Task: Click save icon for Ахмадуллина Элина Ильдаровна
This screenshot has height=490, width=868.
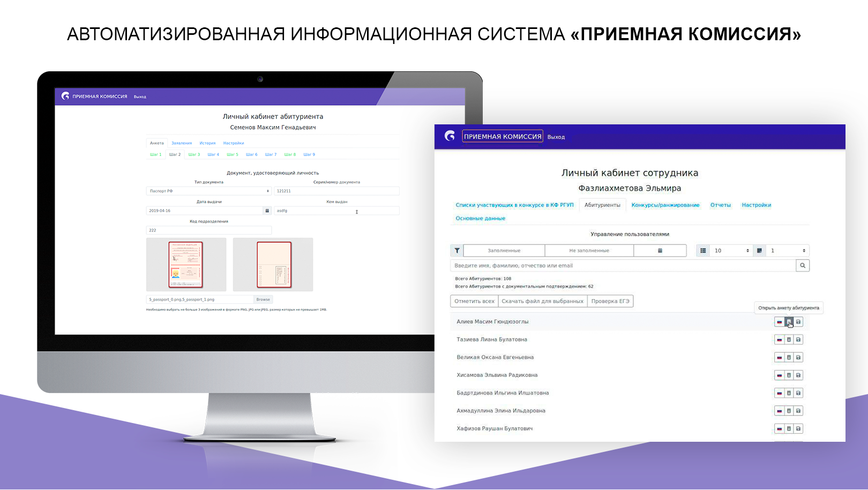Action: pyautogui.click(x=798, y=411)
